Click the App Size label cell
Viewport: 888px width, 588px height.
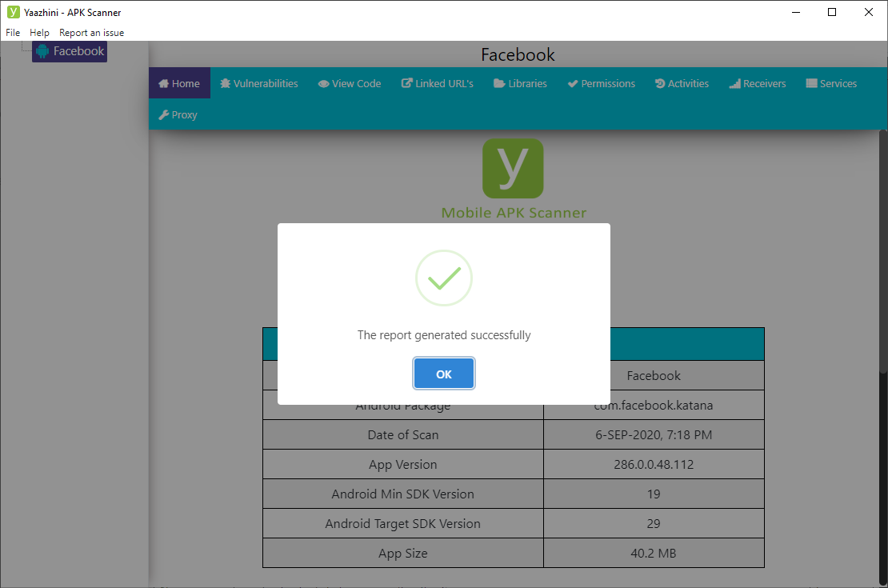[x=403, y=553]
